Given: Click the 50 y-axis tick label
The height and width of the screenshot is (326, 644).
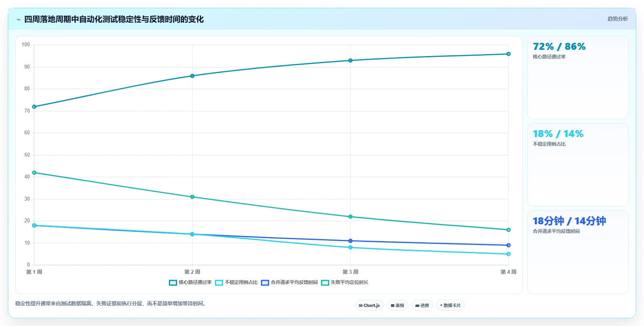Looking at the screenshot, I should (27, 155).
